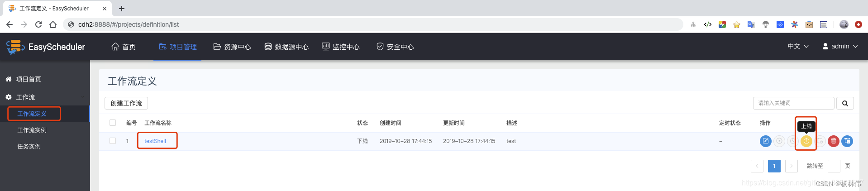Open the admin user dropdown

click(x=840, y=46)
